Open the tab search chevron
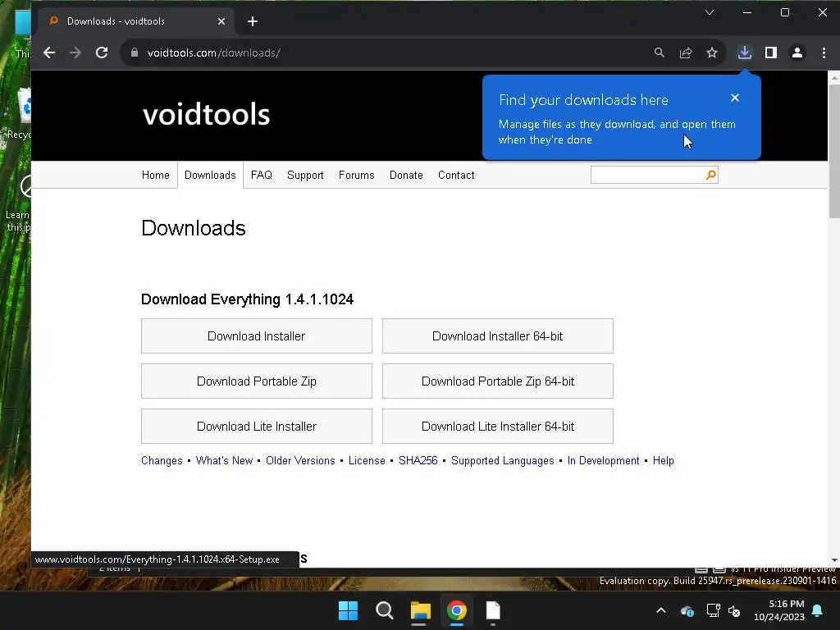Viewport: 840px width, 630px height. (710, 12)
